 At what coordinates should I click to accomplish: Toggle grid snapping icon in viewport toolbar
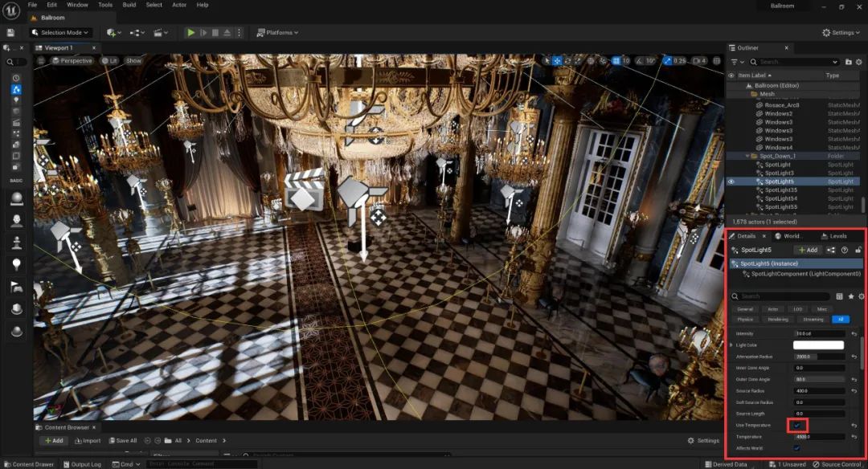(x=615, y=61)
